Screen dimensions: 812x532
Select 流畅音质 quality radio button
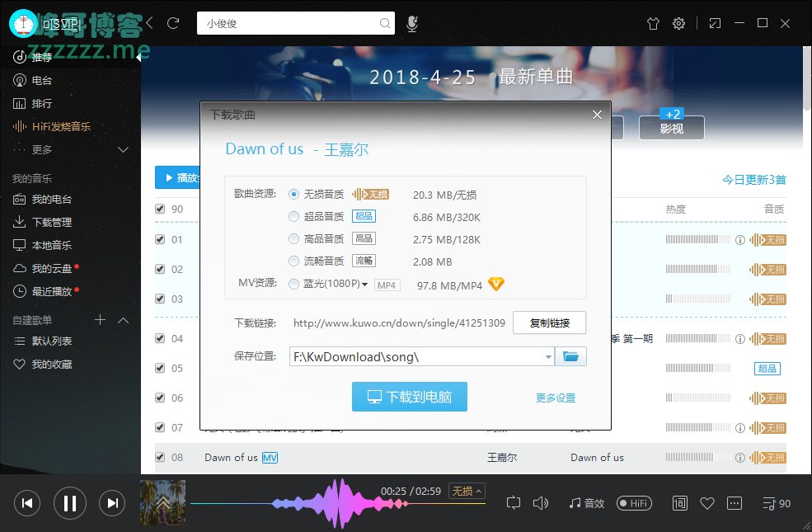293,261
